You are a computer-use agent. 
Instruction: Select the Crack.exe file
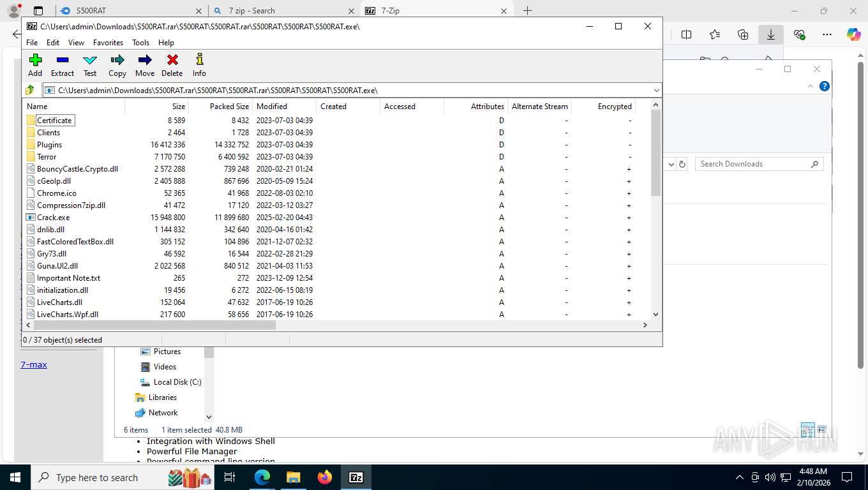click(53, 217)
